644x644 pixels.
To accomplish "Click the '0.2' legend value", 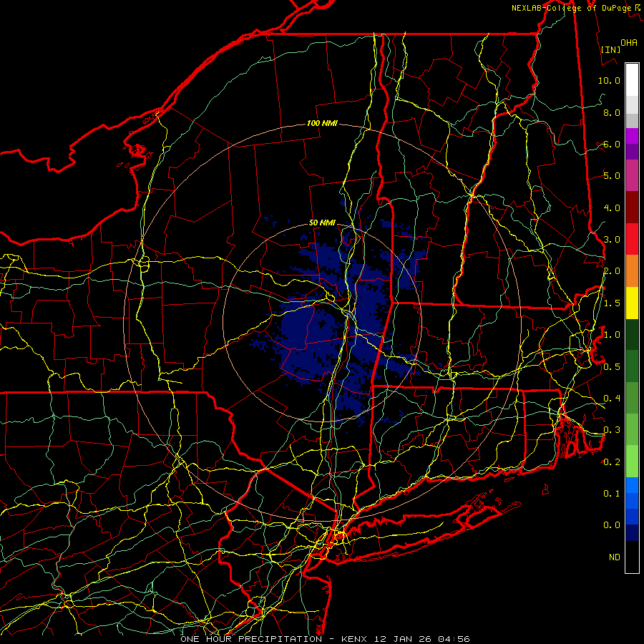I will pyautogui.click(x=612, y=462).
